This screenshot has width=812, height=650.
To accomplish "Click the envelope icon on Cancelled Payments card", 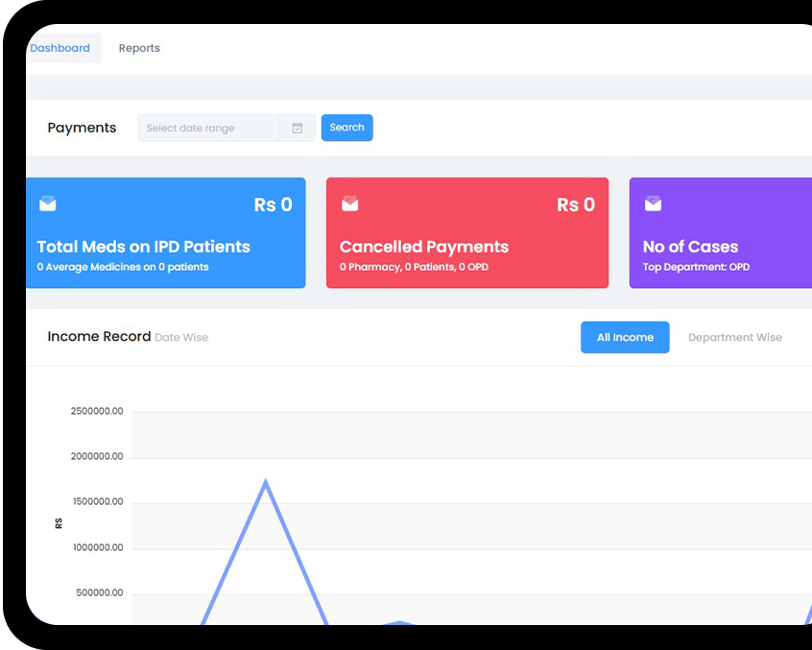I will [349, 204].
